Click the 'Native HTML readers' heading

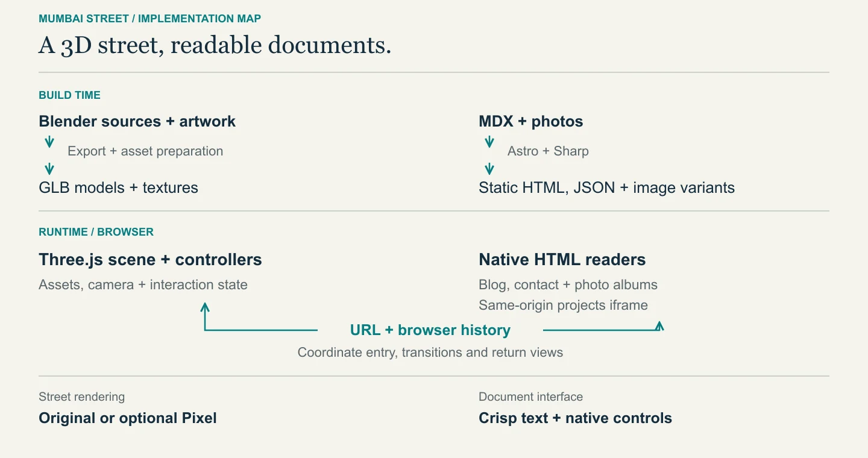(x=562, y=260)
